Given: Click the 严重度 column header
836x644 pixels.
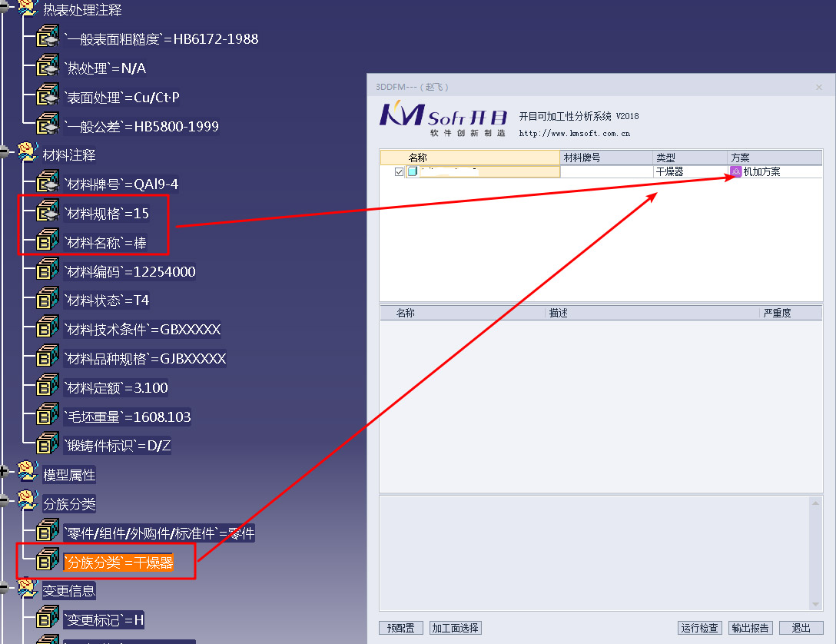Looking at the screenshot, I should [x=776, y=312].
